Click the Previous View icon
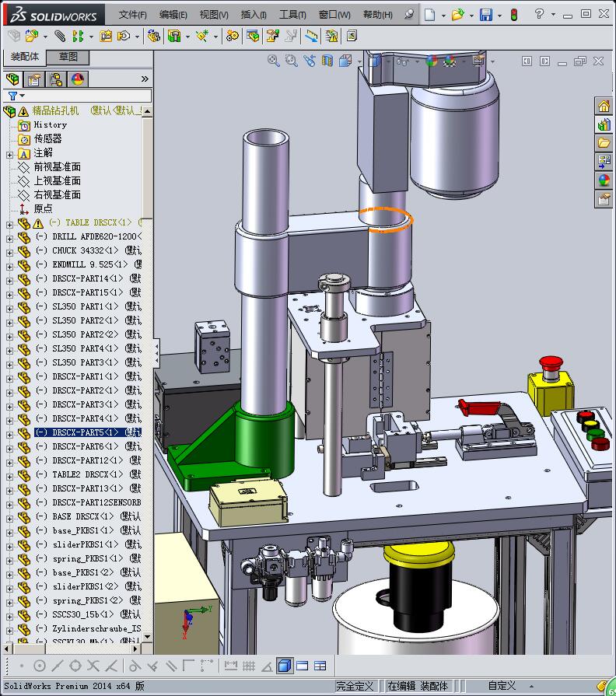Viewport: 616px width, 696px height. (x=310, y=61)
